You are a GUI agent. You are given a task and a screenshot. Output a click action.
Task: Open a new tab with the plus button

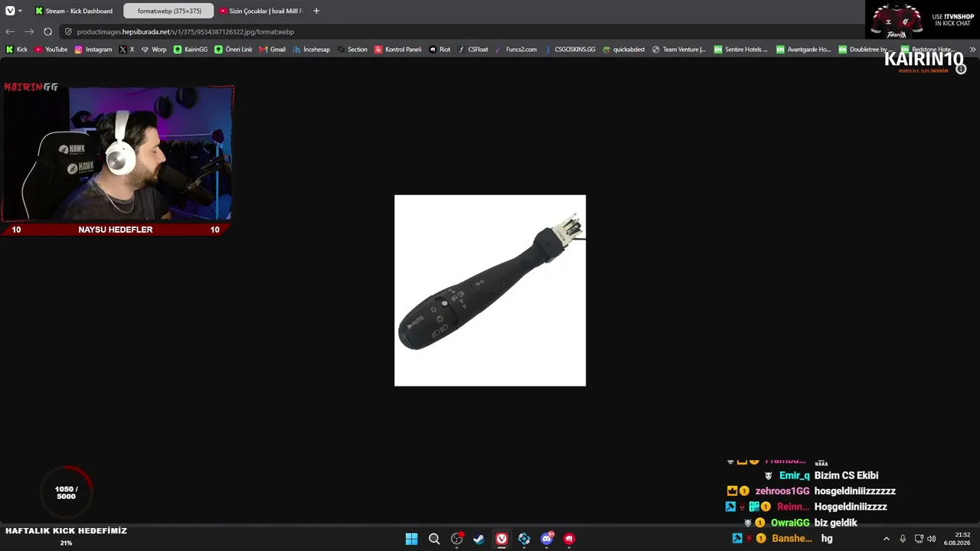click(316, 11)
